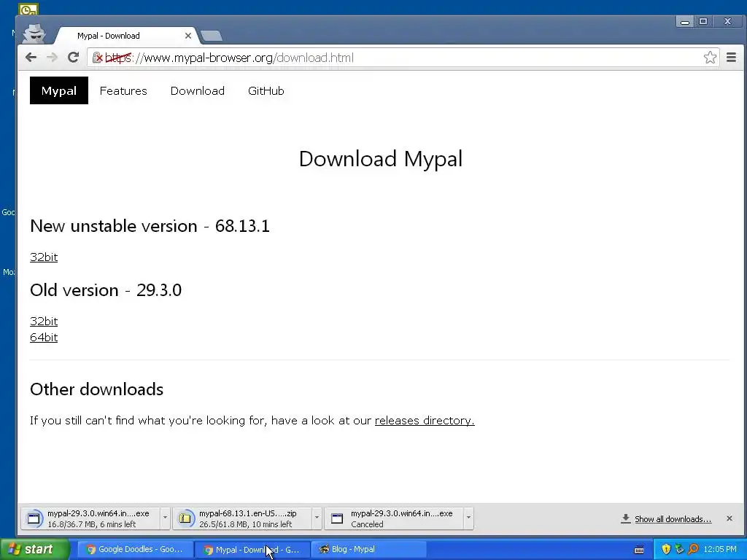Select the Mypal - Download browser tab
Screen dimensions: 747x560
pos(126,36)
